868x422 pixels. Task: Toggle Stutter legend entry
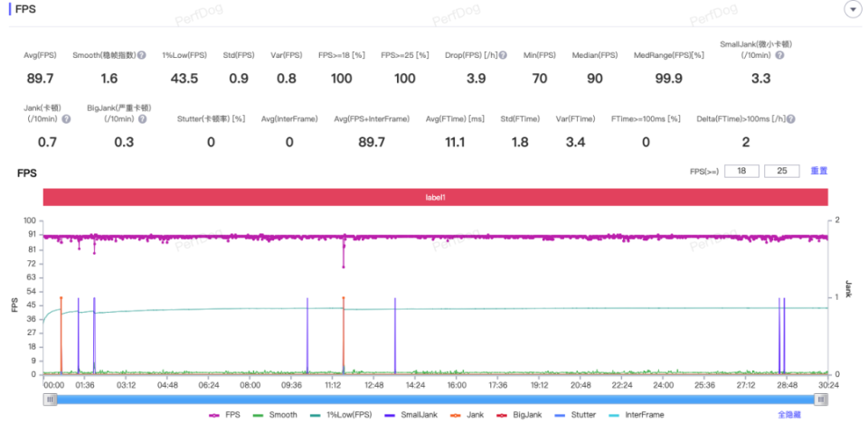pyautogui.click(x=575, y=414)
